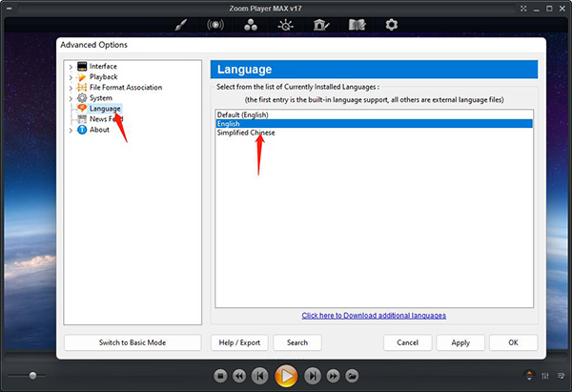Viewport: 572px width, 392px height.
Task: Click the three-circles icon in top toolbar
Action: tap(251, 25)
